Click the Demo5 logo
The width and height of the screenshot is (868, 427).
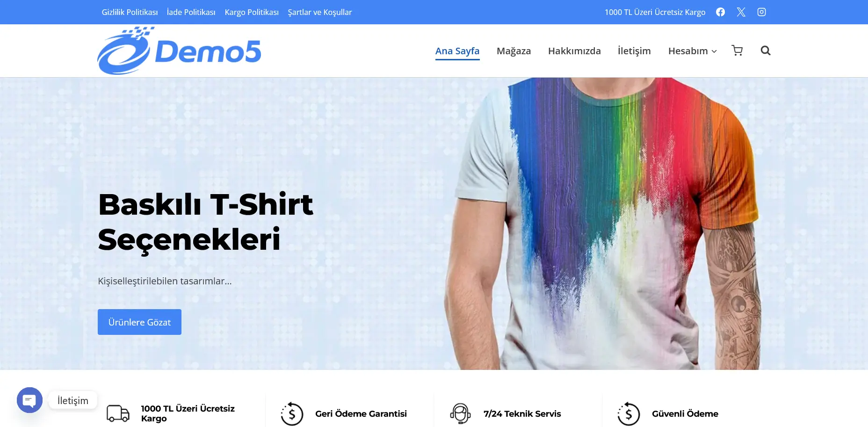pyautogui.click(x=179, y=51)
